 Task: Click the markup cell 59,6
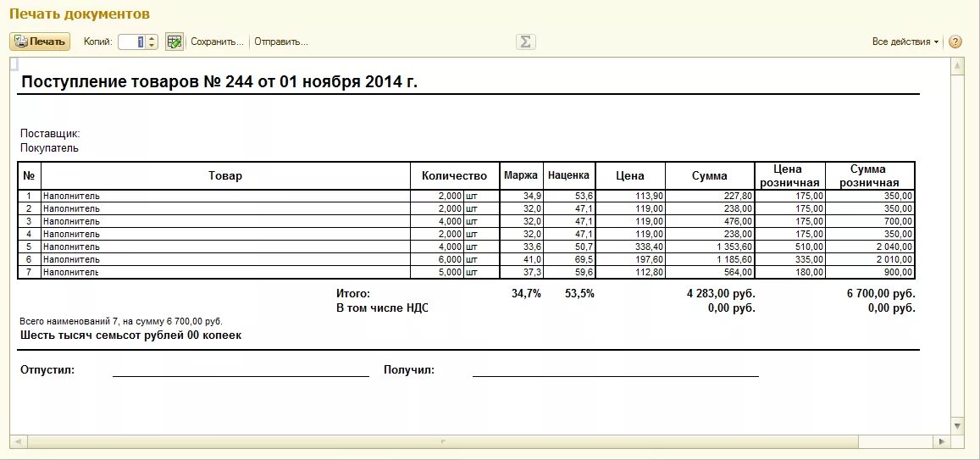(568, 273)
